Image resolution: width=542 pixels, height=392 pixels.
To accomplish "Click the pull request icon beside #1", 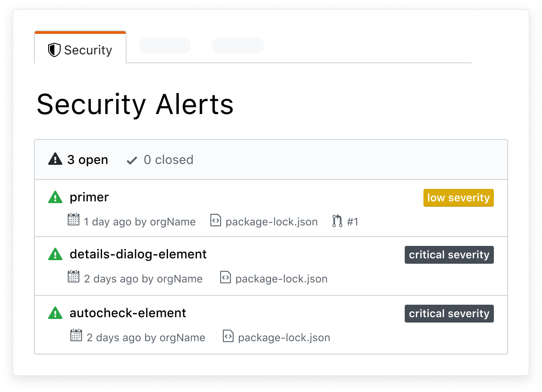I will tap(337, 221).
